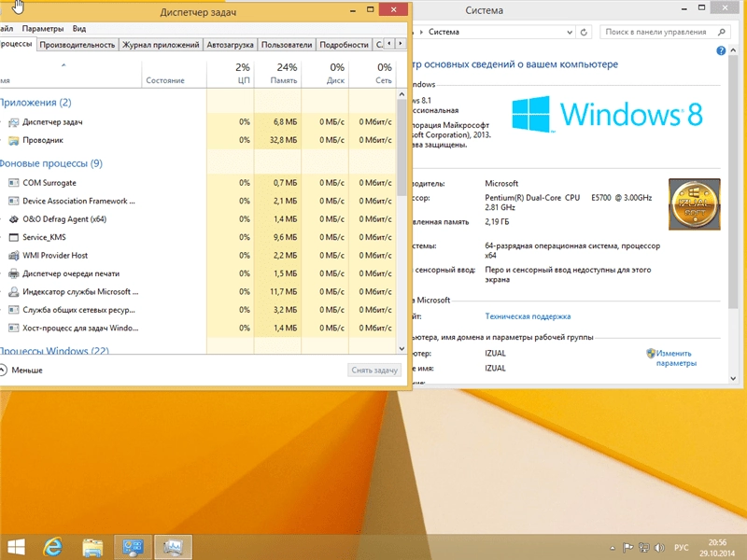Launch Internet Explorer from the taskbar
The width and height of the screenshot is (747, 560).
(53, 547)
